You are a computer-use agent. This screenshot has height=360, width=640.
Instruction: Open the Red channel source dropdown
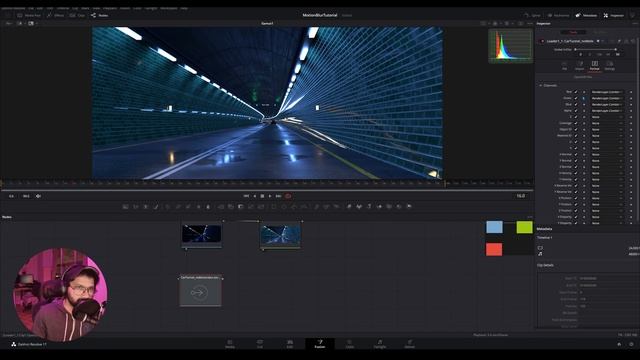pos(607,92)
